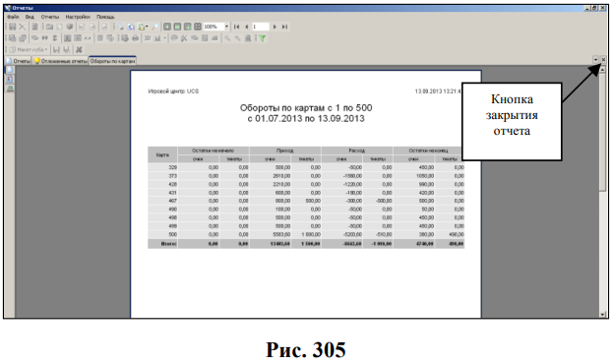Close the report with tab-bar X button
Image resolution: width=613 pixels, height=364 pixels.
[603, 60]
